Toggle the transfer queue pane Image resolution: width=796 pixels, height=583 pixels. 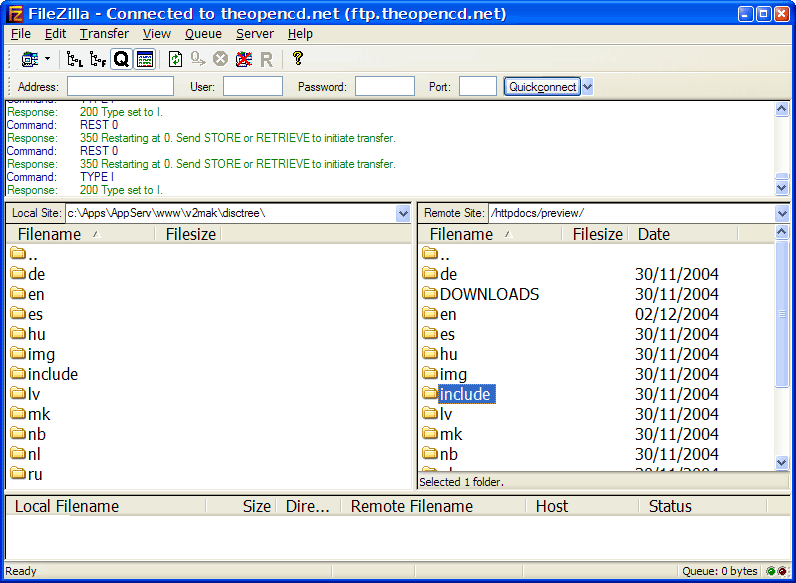pos(121,59)
